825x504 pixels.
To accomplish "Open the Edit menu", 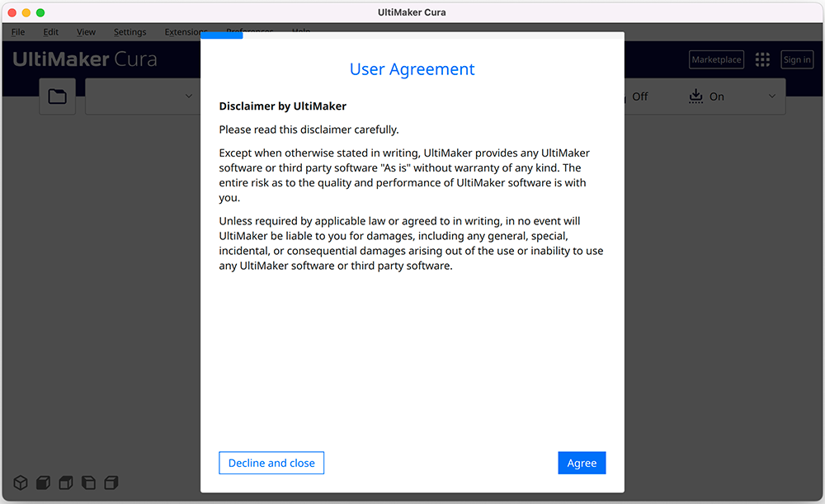I will point(50,32).
